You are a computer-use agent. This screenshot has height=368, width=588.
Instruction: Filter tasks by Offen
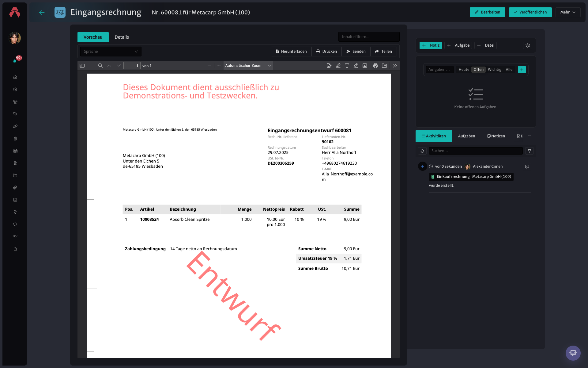point(478,70)
